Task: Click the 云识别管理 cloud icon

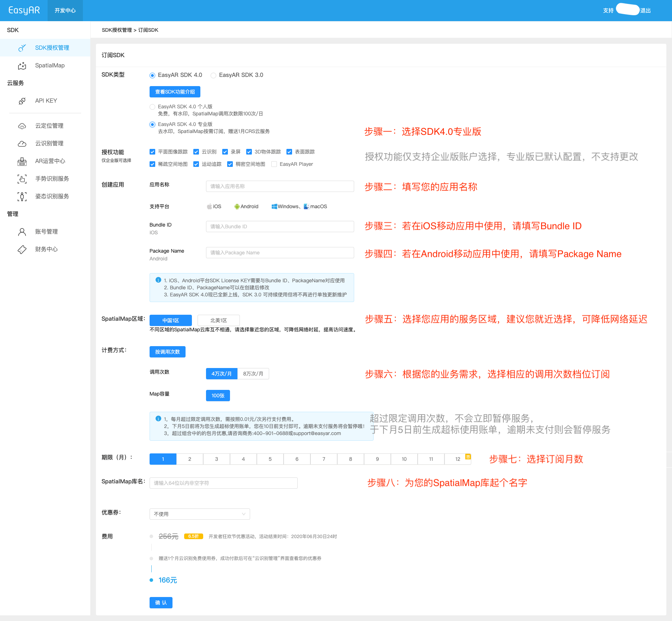Action: click(x=22, y=144)
